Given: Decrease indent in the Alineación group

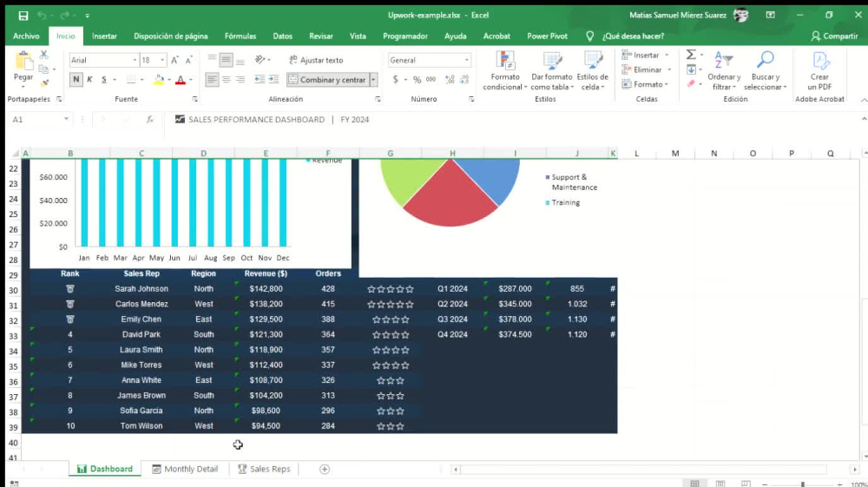Looking at the screenshot, I should (259, 80).
